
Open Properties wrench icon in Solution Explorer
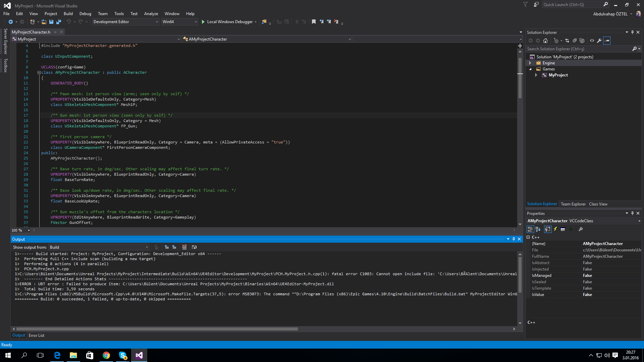tap(599, 41)
